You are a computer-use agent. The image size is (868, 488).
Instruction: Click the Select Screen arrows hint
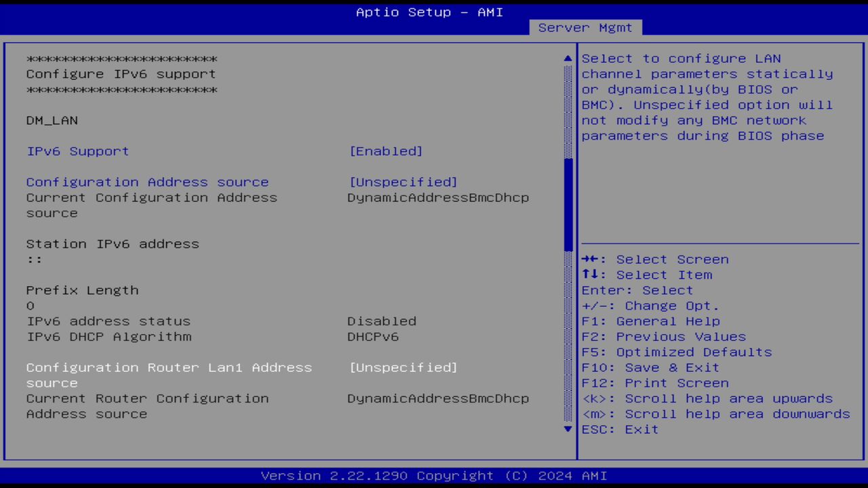pyautogui.click(x=655, y=260)
